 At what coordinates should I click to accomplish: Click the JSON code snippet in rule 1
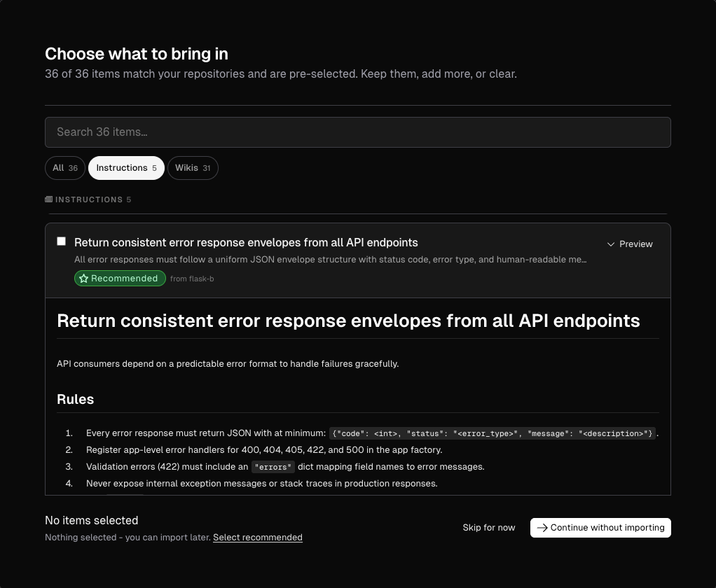point(493,433)
